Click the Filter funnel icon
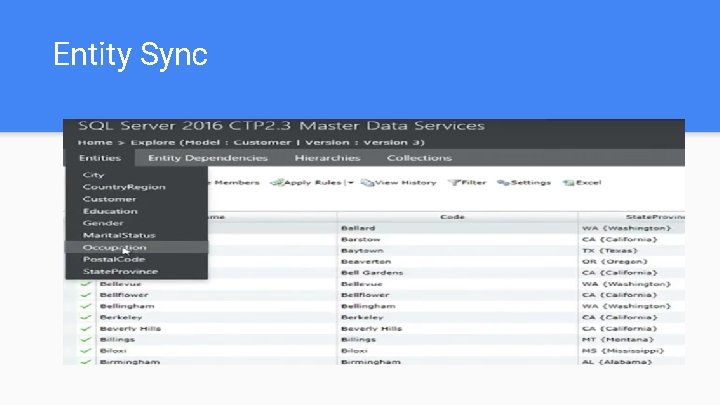The height and width of the screenshot is (405, 720). coord(454,183)
